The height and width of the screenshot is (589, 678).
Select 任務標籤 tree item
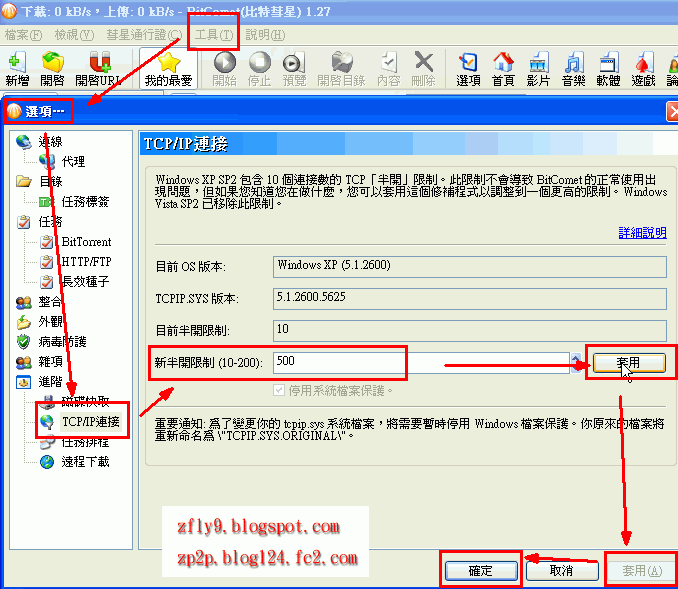pyautogui.click(x=85, y=202)
